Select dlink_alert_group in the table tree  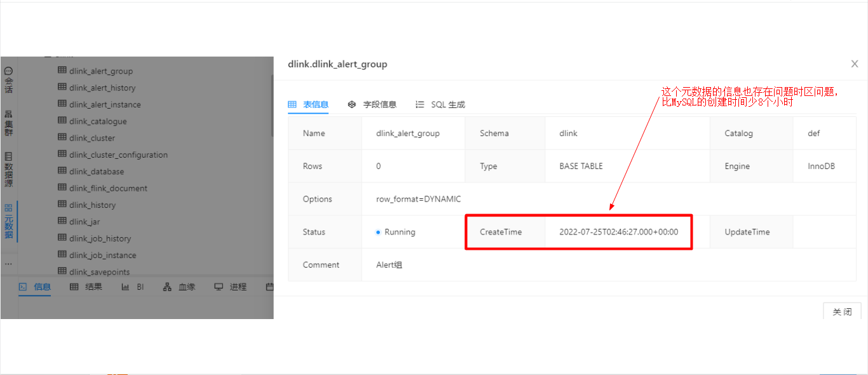coord(101,71)
